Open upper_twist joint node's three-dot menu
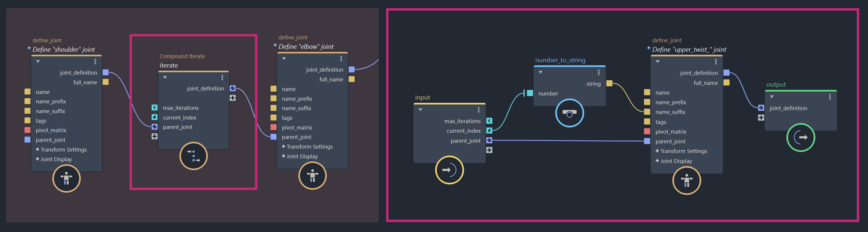Viewport: 868px width, 232px height. pyautogui.click(x=716, y=62)
